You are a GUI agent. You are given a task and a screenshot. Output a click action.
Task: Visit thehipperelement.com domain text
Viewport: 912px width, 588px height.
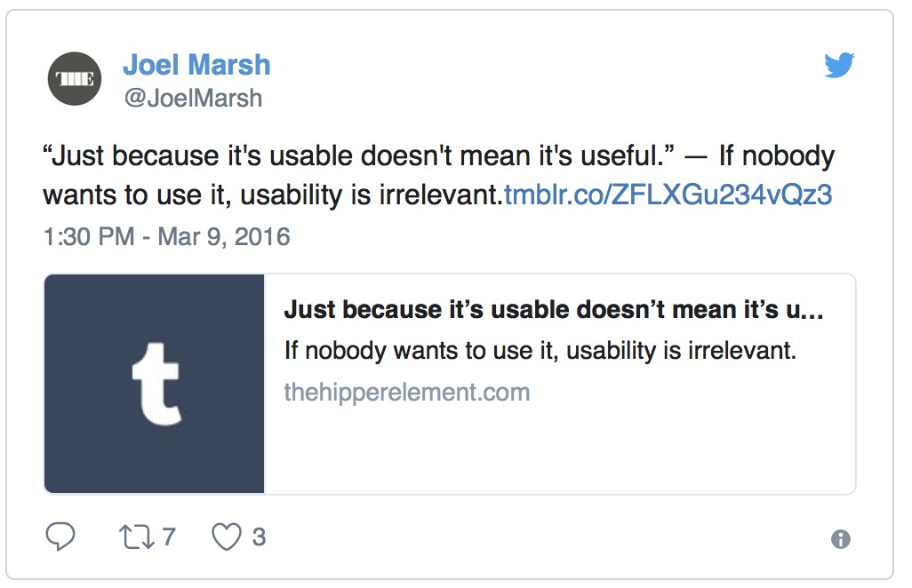(407, 393)
